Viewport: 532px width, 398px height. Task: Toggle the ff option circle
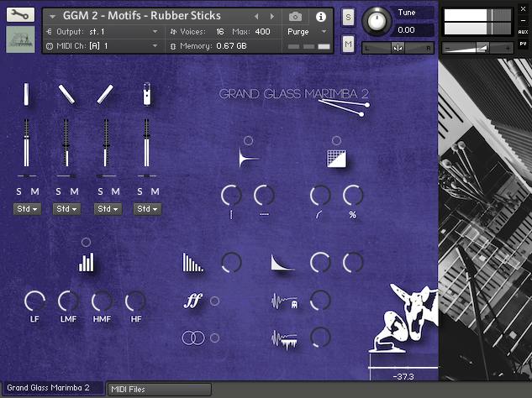coord(214,301)
